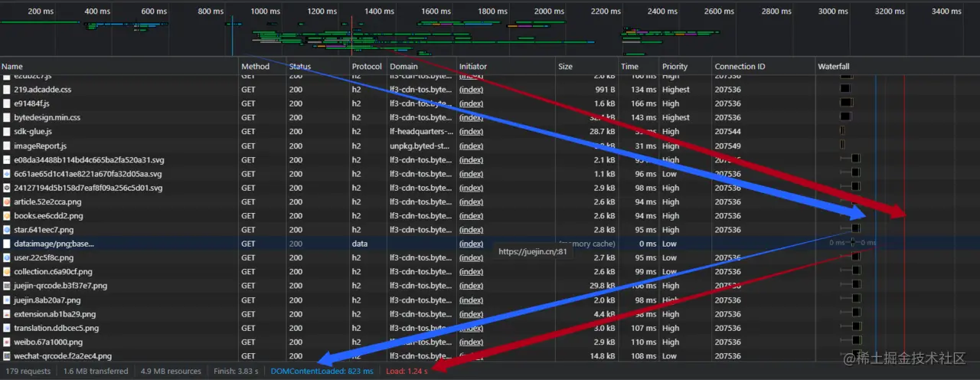Viewport: 980px width, 380px height.
Task: Click the thumbnail icon beside 24127194d5b158d7eaf8f09a256c5d01.svg
Action: 7,188
